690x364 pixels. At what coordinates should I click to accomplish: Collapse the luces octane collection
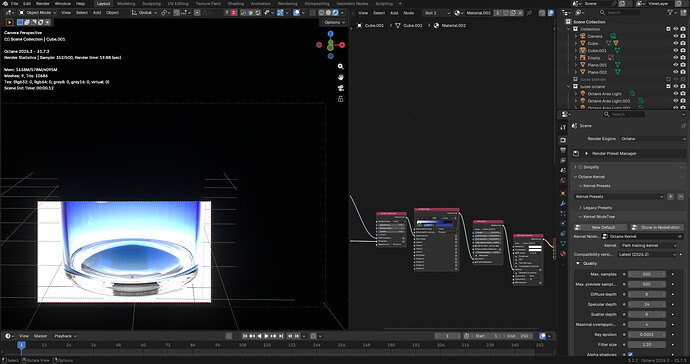(569, 87)
